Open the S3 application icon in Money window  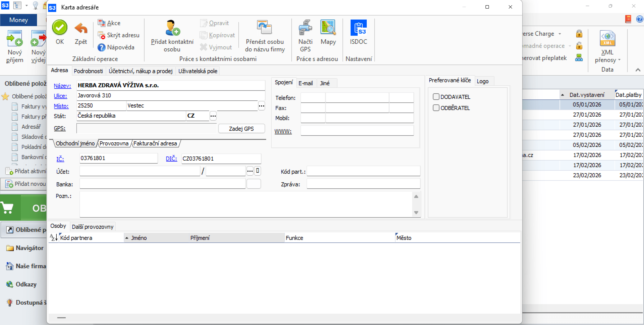tap(5, 5)
